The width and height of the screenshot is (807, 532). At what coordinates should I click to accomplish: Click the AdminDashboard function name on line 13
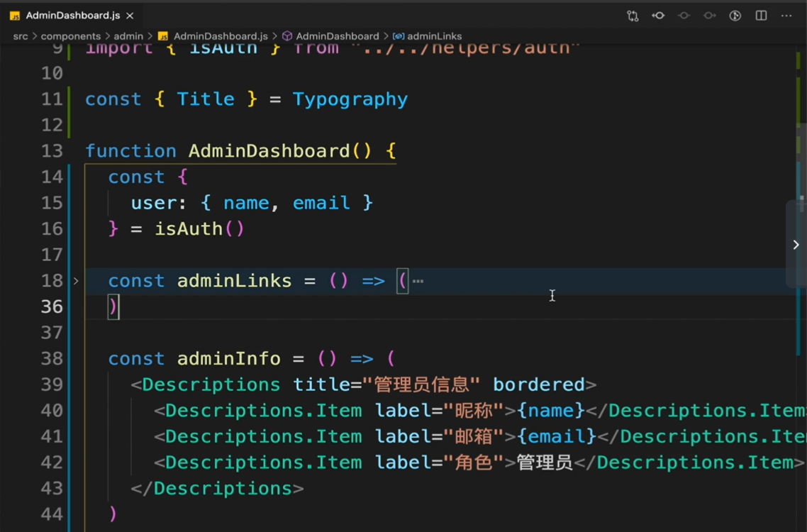(x=269, y=151)
